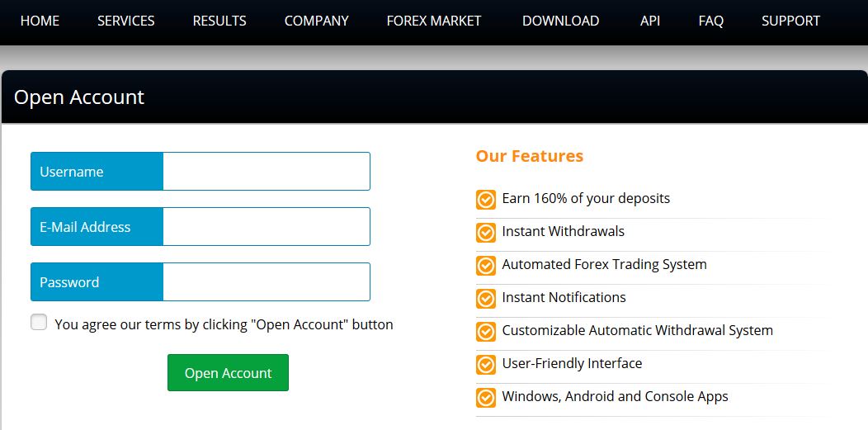
Task: Click the "Instant Notifications" feature text
Action: (564, 297)
